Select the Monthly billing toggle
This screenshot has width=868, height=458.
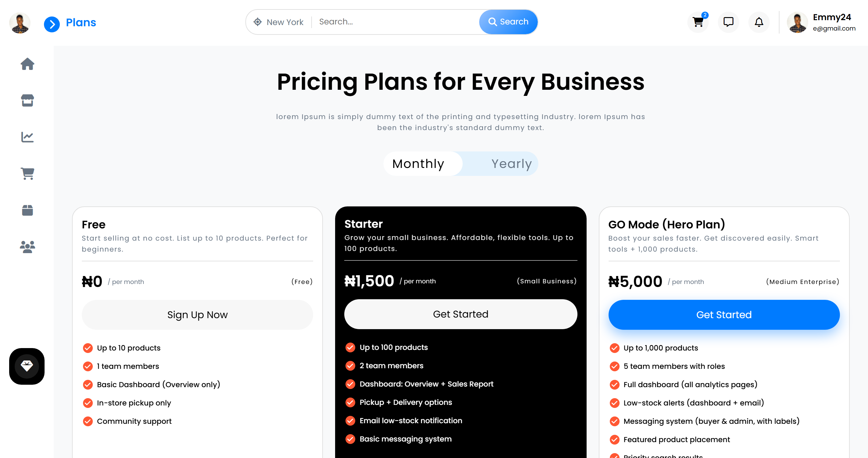(x=418, y=163)
